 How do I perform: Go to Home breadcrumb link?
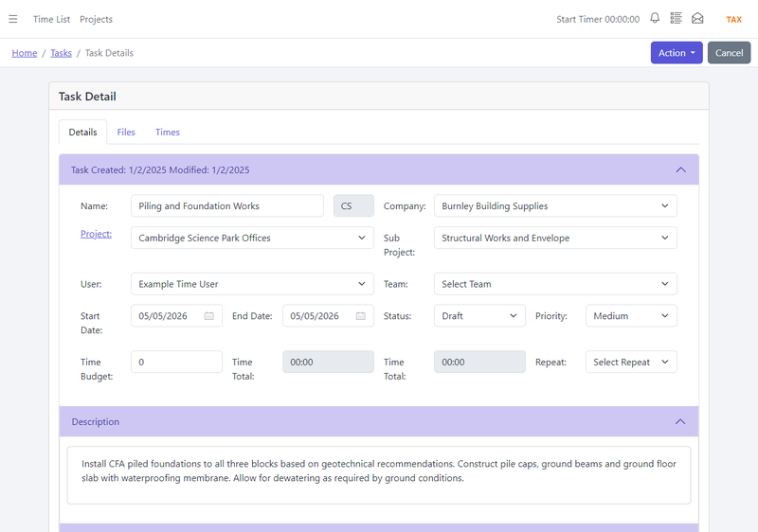tap(25, 53)
